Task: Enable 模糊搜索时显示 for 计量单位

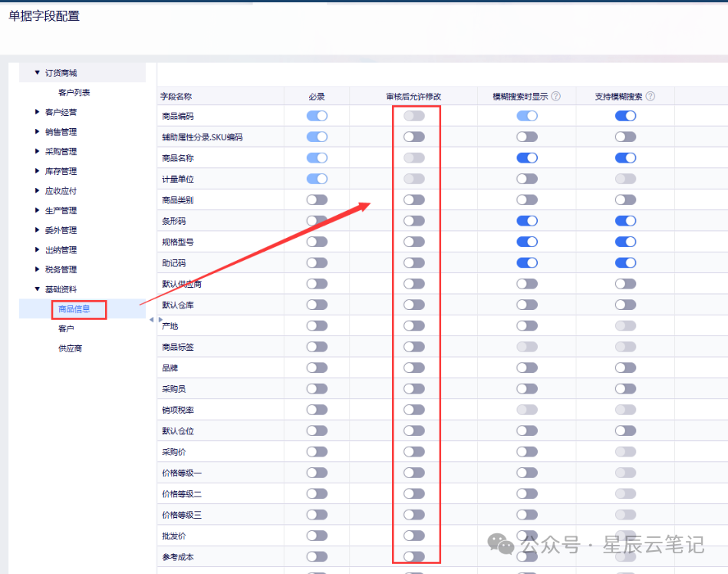Action: point(527,179)
